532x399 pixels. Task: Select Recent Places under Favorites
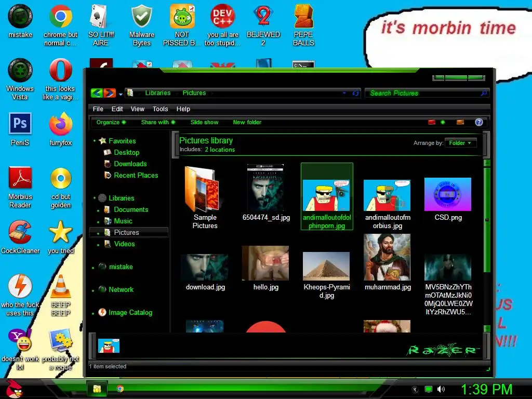pos(136,176)
